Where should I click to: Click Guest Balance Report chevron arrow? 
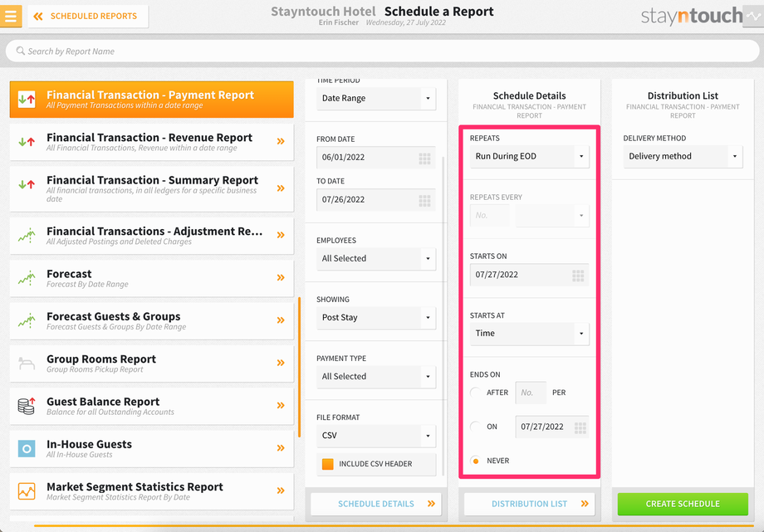281,406
